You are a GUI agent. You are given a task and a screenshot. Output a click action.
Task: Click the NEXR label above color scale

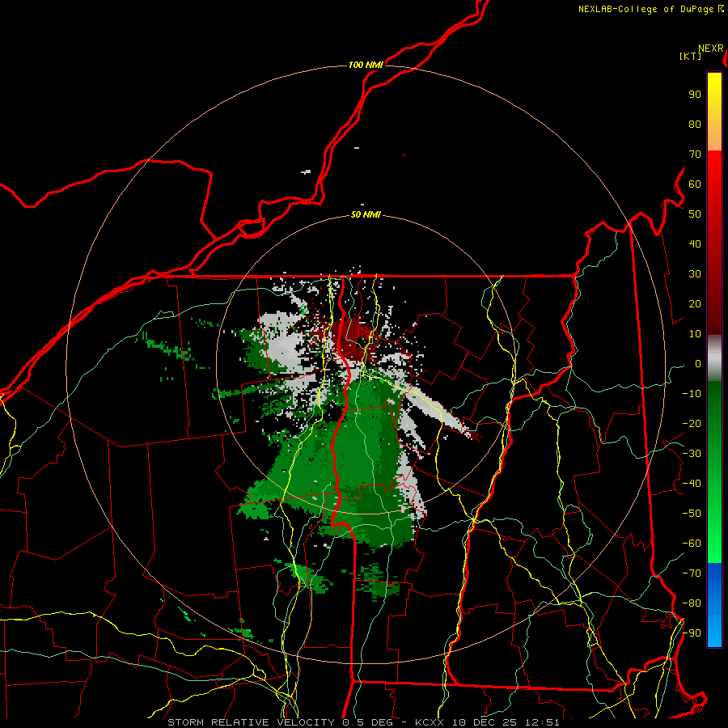coord(711,49)
